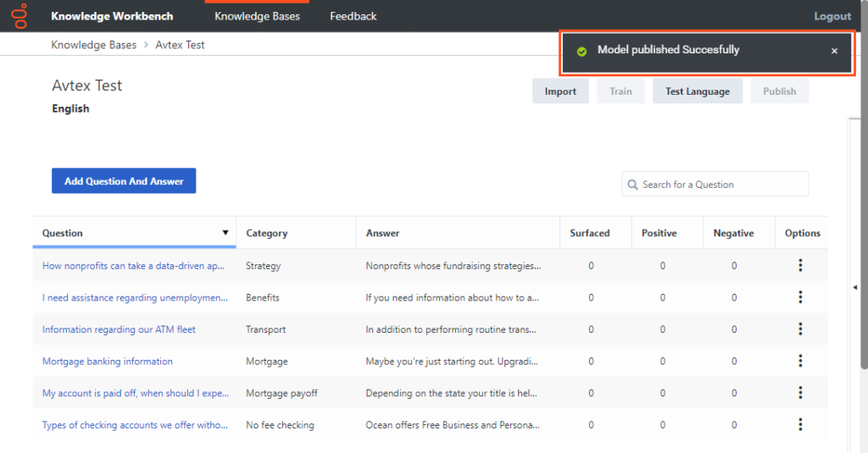Click the Avtex Test breadcrumb
This screenshot has width=868, height=453.
[180, 45]
